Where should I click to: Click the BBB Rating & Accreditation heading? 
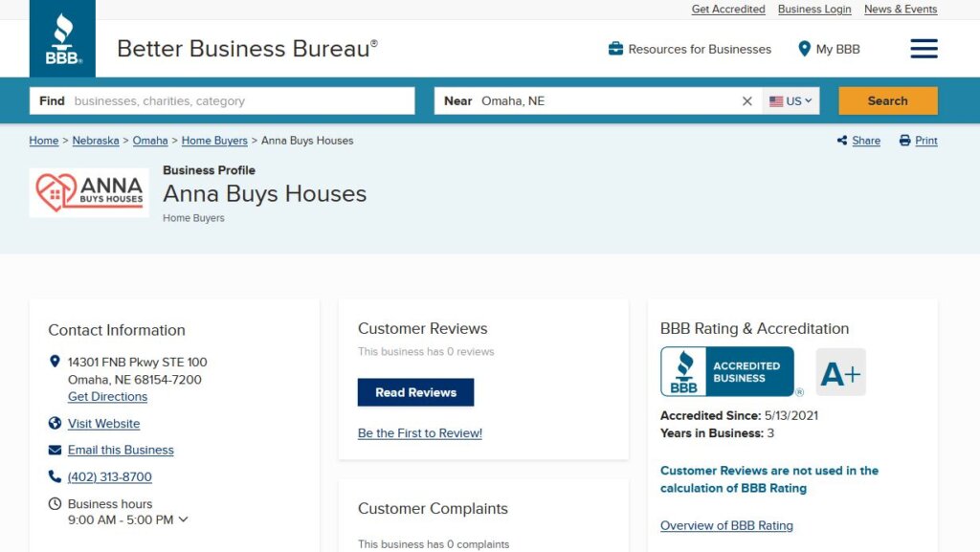point(754,328)
